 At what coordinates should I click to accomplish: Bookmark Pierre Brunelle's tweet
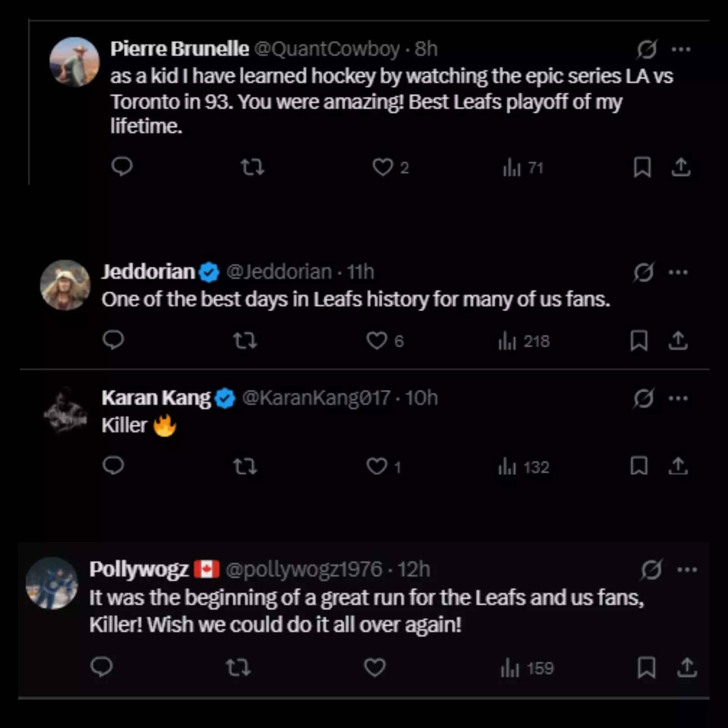642,167
